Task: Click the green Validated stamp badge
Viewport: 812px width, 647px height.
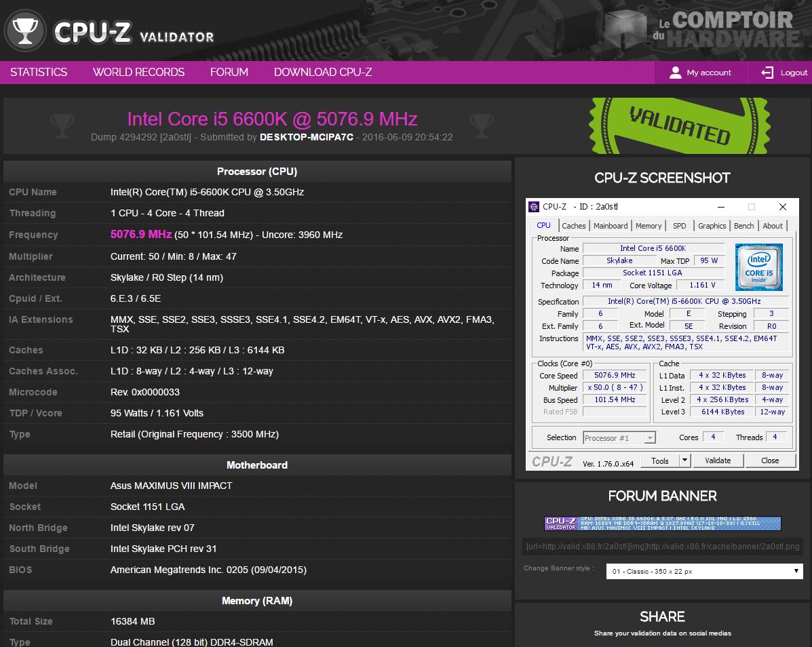Action: 680,127
